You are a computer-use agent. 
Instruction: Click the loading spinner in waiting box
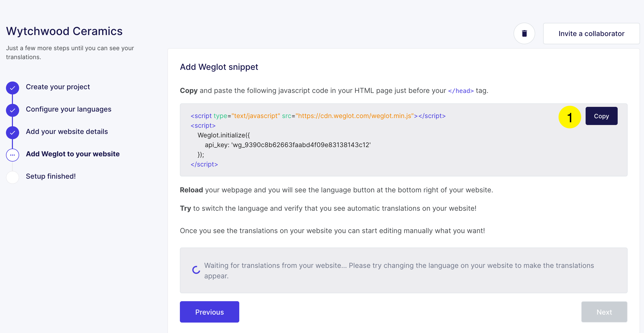click(196, 270)
